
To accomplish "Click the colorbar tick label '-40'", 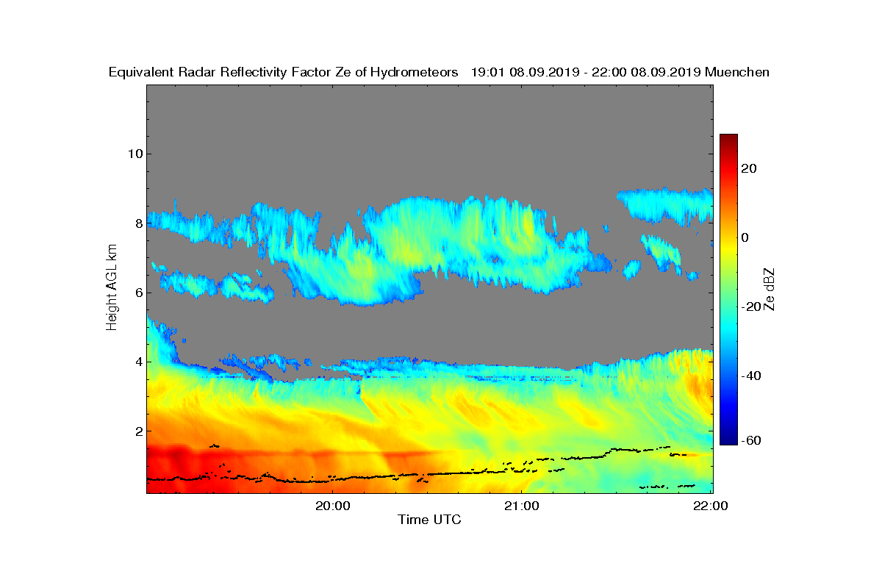I will 752,376.
